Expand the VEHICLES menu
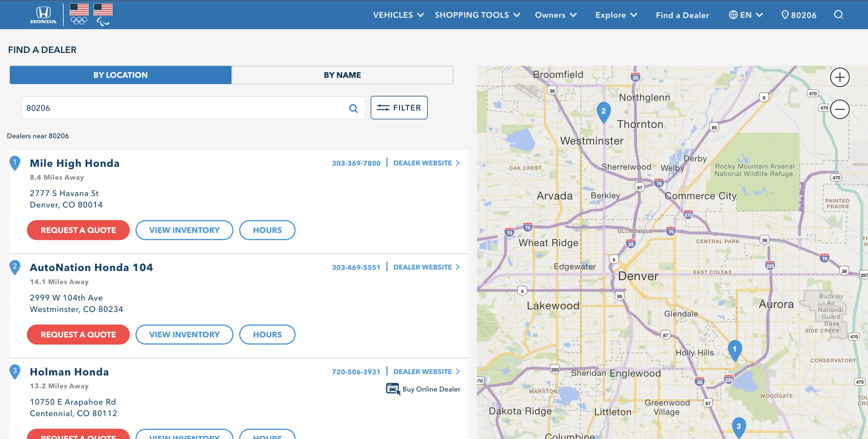The height and width of the screenshot is (439, 868). pyautogui.click(x=398, y=15)
